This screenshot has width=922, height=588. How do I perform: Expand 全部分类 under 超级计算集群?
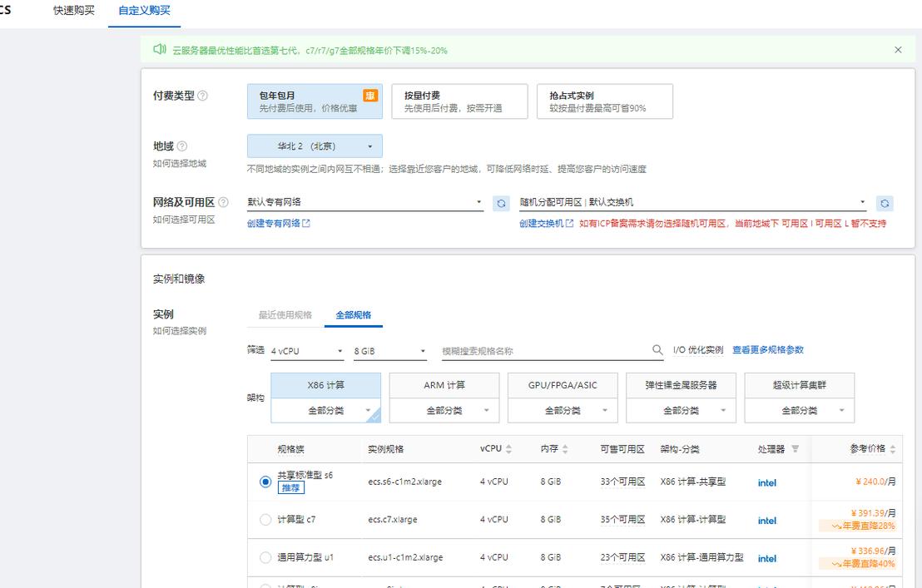[799, 411]
